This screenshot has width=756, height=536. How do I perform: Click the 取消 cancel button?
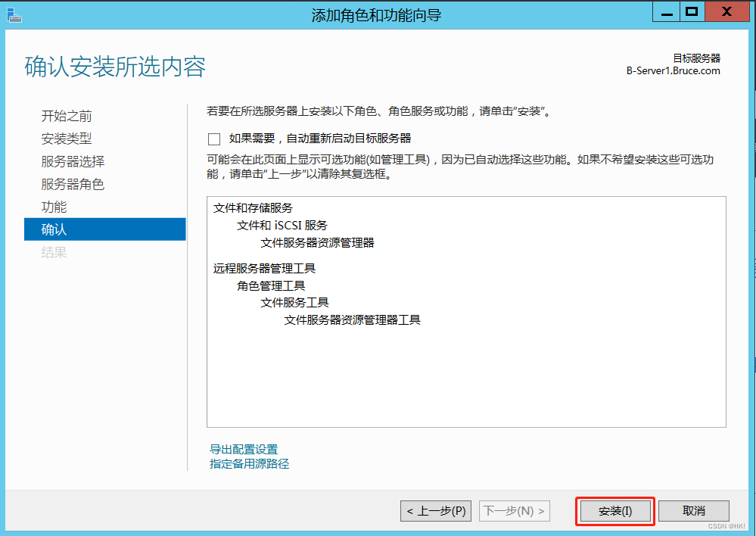pos(693,511)
